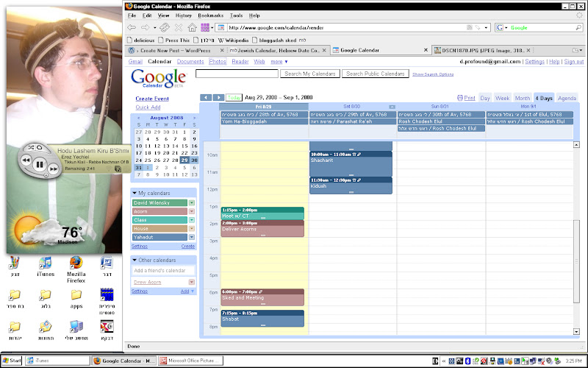Switch to Create New Post WordPress tab
Screen dimensions: 588x368
click(x=176, y=50)
